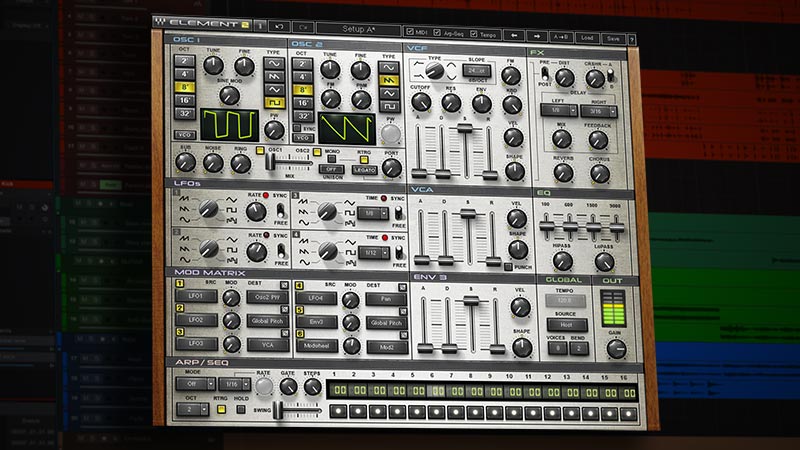The image size is (800, 450).
Task: Click sequencer step 1 trigger button
Action: pos(338,411)
